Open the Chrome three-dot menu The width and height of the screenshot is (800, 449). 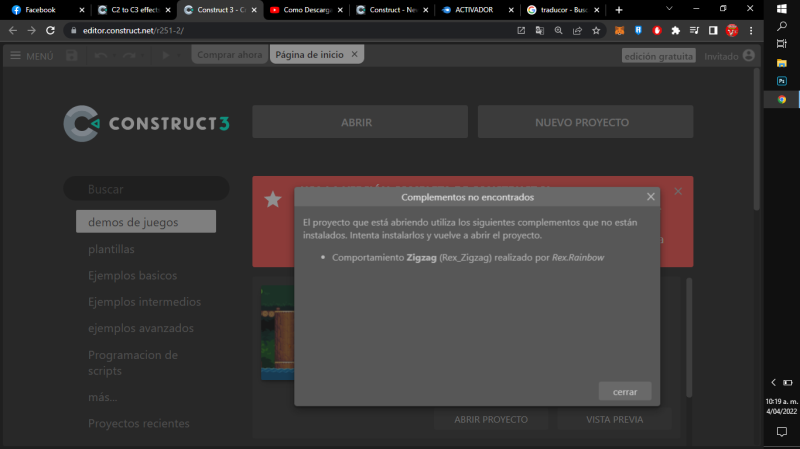pyautogui.click(x=751, y=31)
